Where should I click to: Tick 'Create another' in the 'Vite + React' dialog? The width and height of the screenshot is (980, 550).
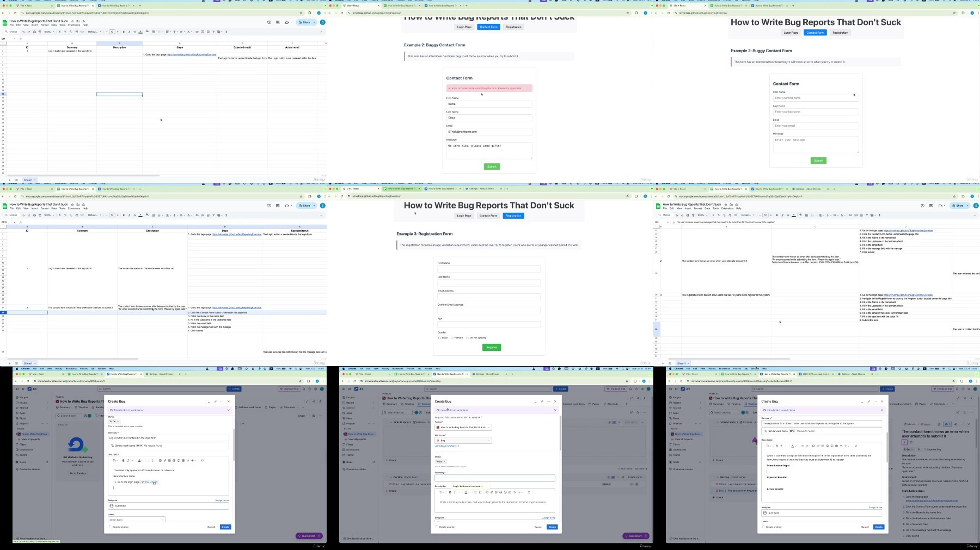111,527
